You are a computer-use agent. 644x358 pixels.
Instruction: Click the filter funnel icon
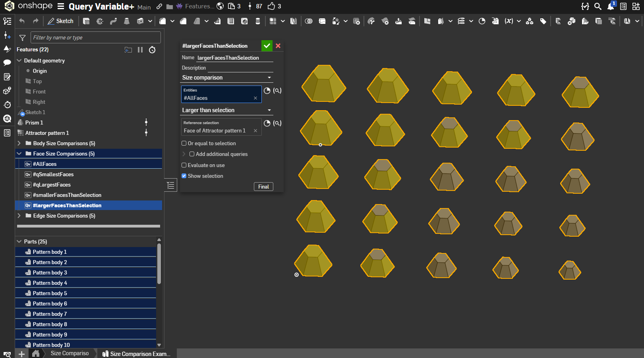click(23, 38)
